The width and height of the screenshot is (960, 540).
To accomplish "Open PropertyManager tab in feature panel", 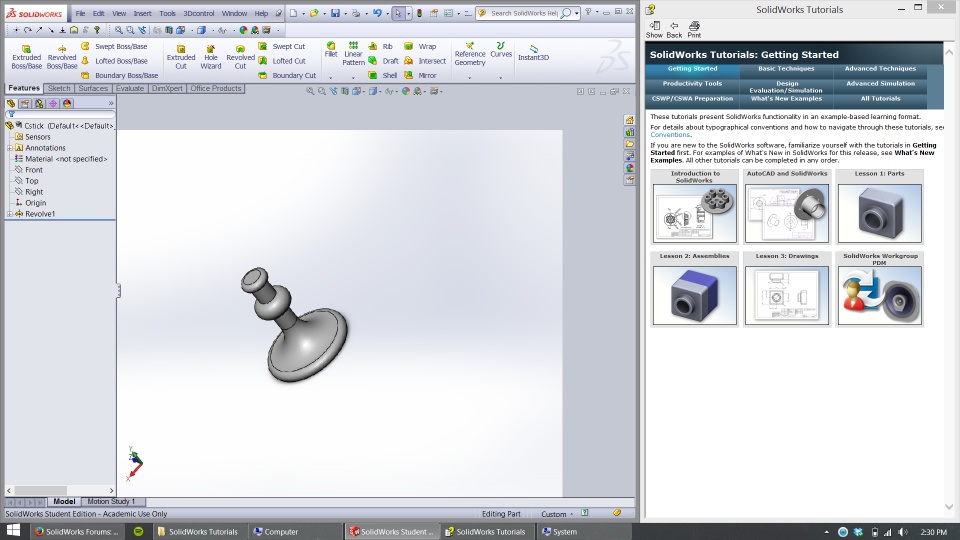I will (24, 103).
